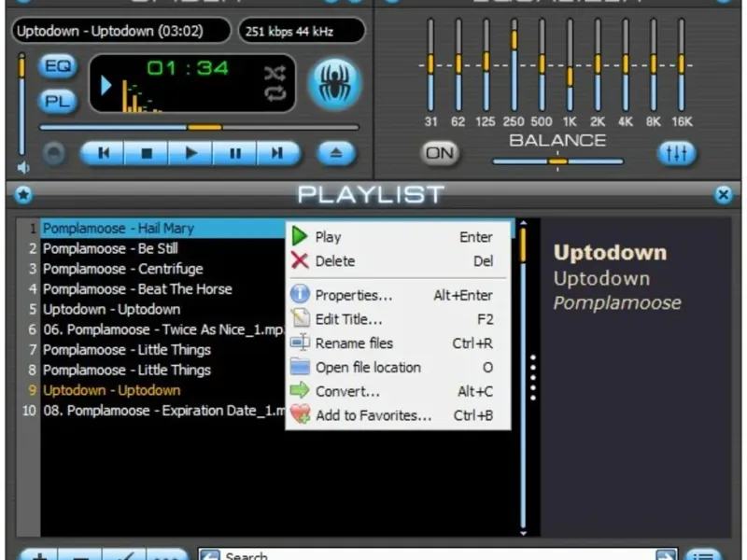Select track Pomplamoose - Hail Mary
This screenshot has height=560, width=747.
[x=162, y=229]
